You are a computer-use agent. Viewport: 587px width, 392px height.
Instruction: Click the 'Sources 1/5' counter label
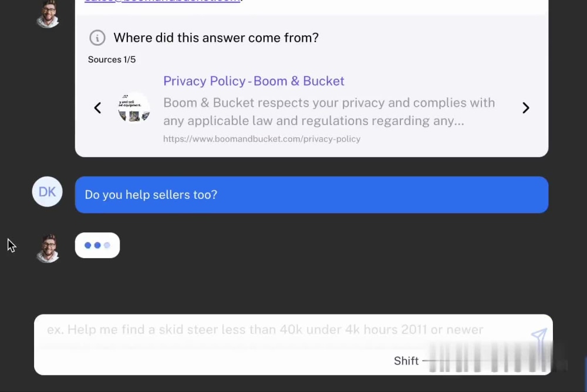[x=112, y=59]
